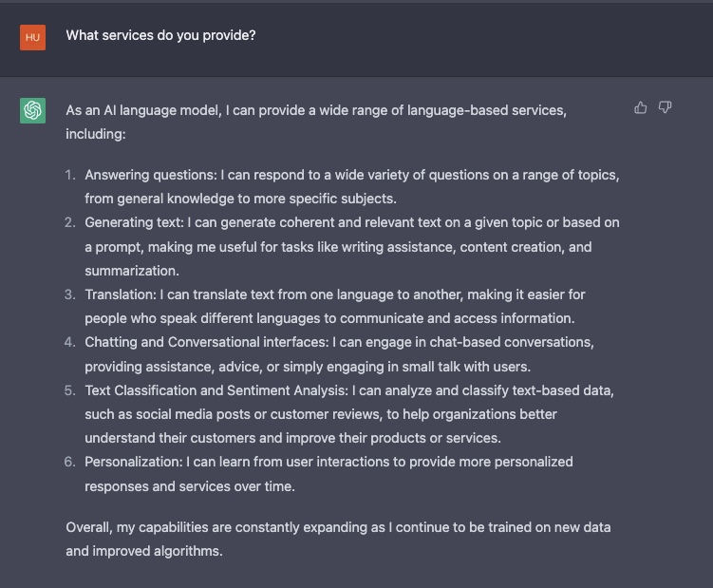The image size is (713, 588).
Task: Click the list number 6 marker
Action: (70, 462)
